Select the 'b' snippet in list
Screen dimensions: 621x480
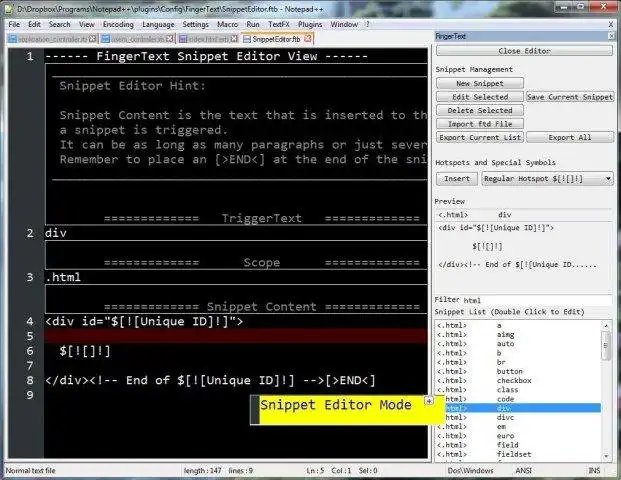click(518, 353)
